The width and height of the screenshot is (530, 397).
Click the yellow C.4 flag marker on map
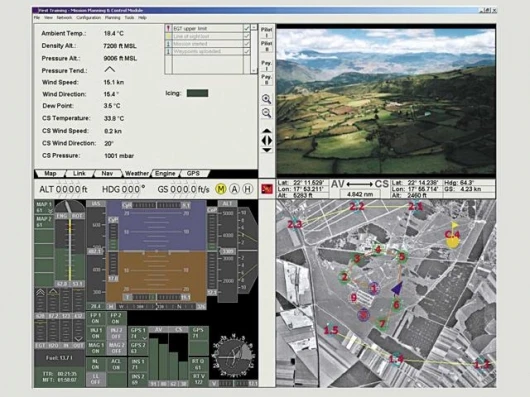point(453,234)
